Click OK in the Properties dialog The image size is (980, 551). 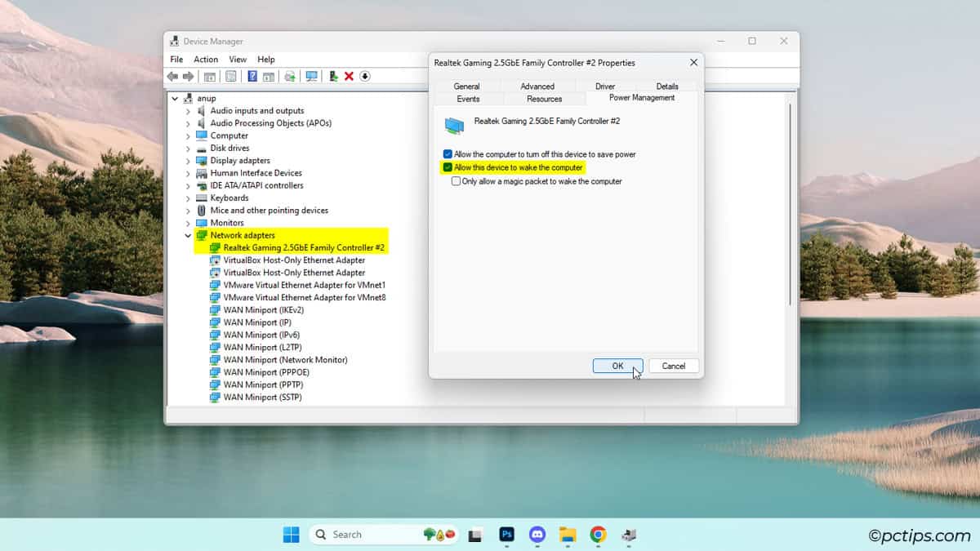coord(618,366)
